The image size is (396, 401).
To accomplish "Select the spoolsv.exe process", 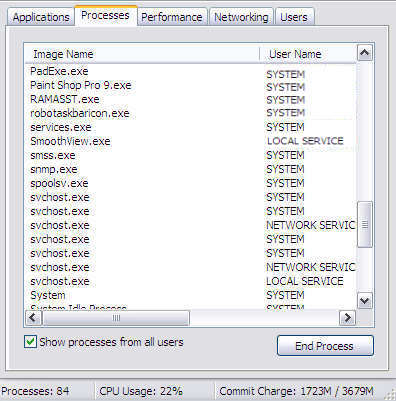I will tap(59, 183).
